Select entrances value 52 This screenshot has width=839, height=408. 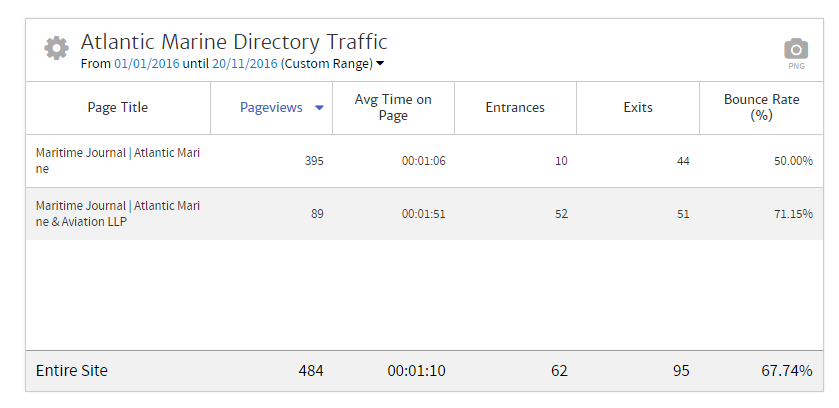coord(561,214)
